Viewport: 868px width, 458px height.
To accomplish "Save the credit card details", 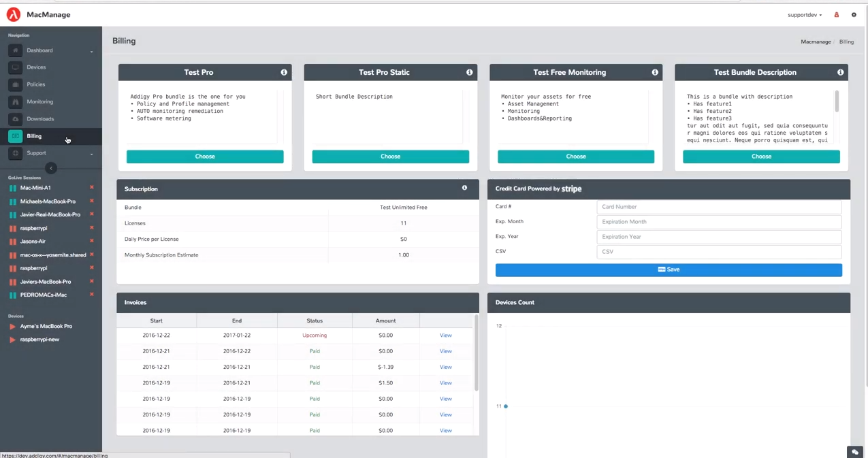I will tap(669, 269).
